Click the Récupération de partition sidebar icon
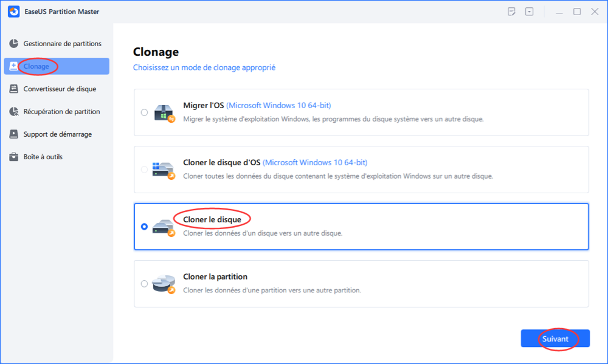Image resolution: width=608 pixels, height=364 pixels. pyautogui.click(x=14, y=112)
